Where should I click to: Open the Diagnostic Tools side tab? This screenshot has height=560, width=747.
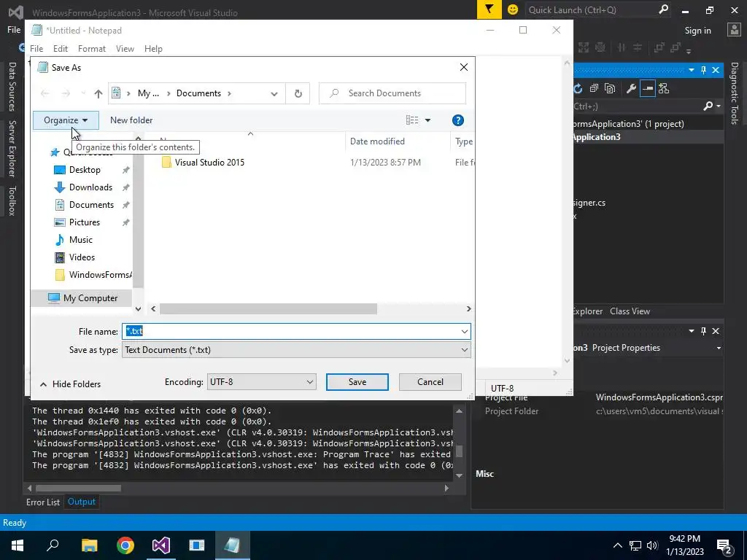pyautogui.click(x=734, y=93)
